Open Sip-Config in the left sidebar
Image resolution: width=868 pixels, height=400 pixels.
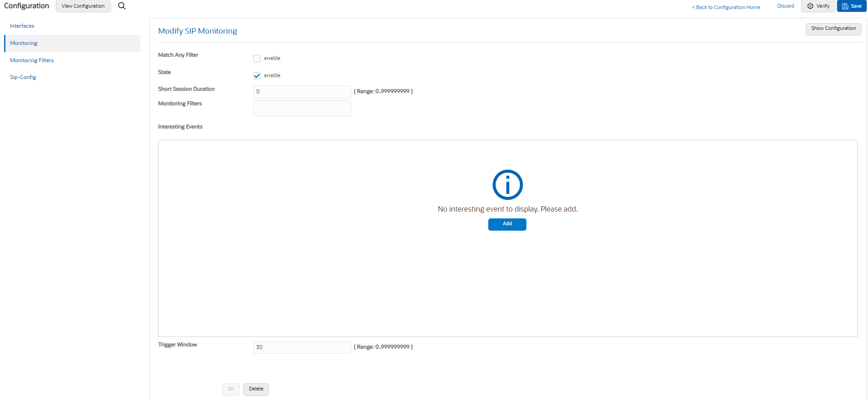(x=23, y=77)
